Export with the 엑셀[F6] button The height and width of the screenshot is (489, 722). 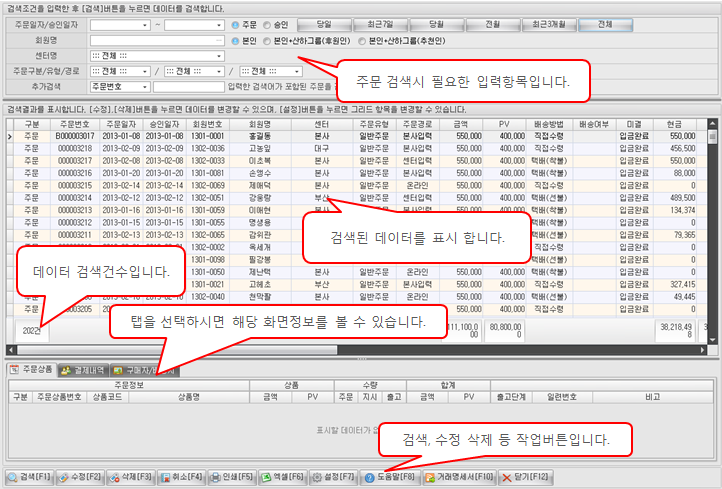point(282,477)
